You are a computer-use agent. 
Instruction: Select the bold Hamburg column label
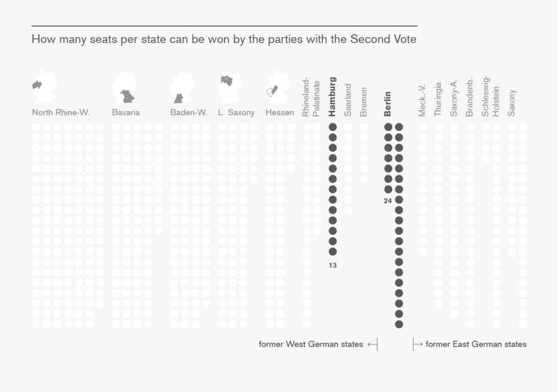click(332, 97)
